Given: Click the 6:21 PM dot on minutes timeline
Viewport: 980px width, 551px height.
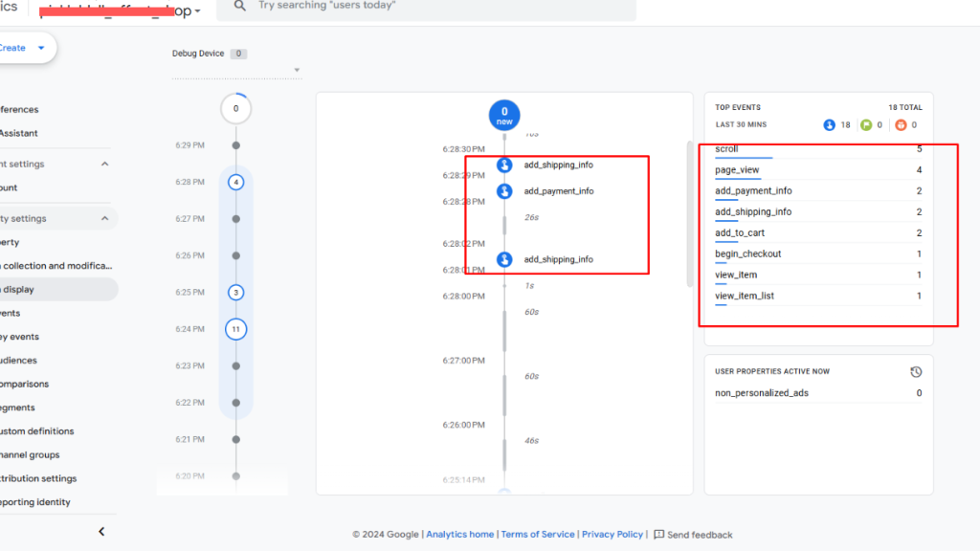Looking at the screenshot, I should [x=235, y=440].
